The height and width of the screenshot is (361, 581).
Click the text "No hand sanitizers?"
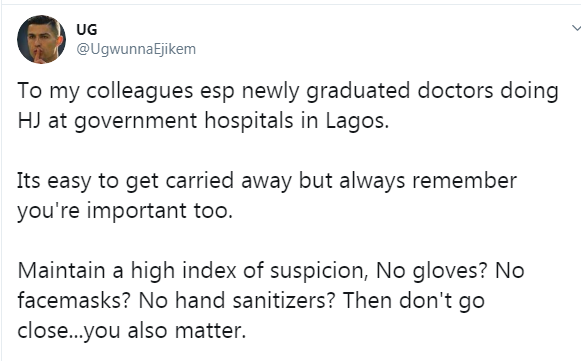click(x=237, y=301)
